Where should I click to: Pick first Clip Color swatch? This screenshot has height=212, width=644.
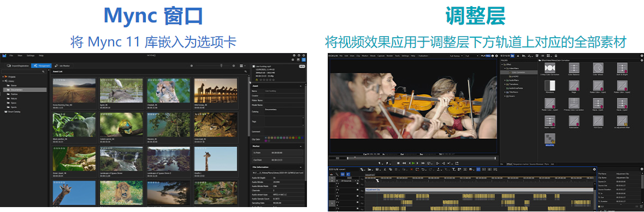tap(265, 138)
